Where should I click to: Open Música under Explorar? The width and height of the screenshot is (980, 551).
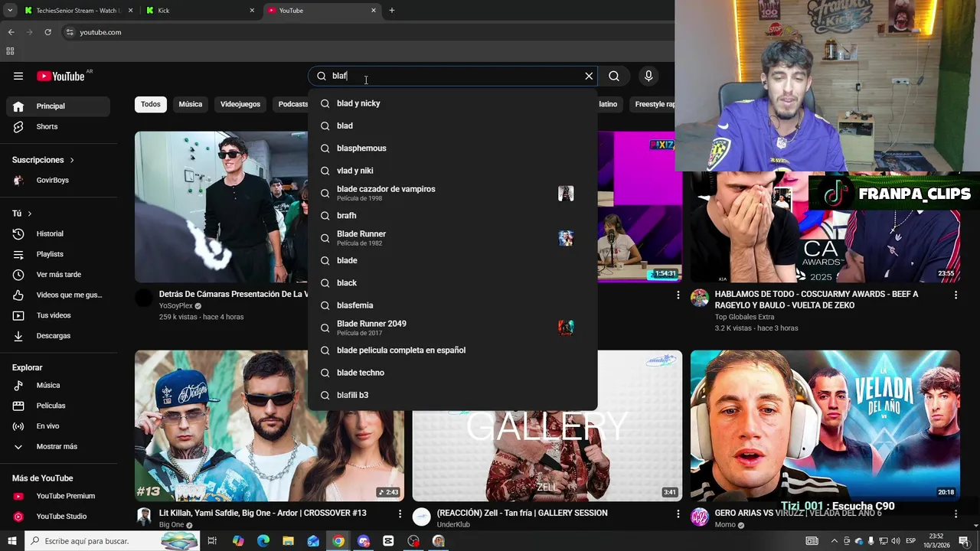pyautogui.click(x=58, y=386)
